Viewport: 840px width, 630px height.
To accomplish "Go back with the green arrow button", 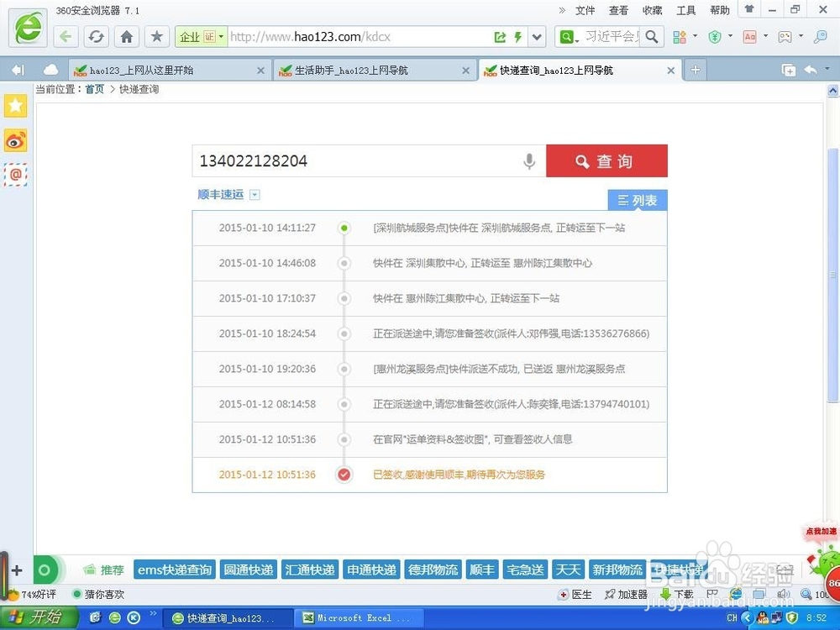I will [x=66, y=37].
